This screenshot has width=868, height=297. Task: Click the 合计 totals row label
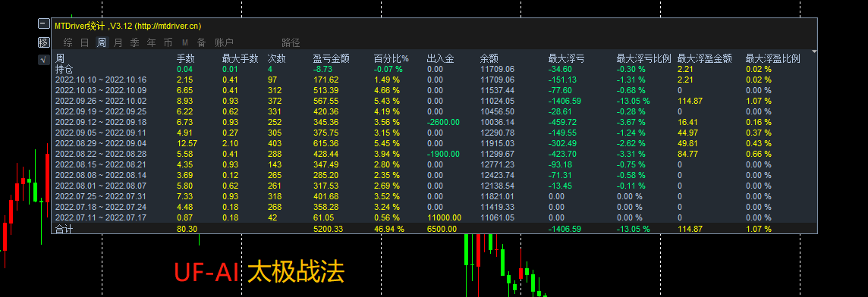[x=64, y=228]
